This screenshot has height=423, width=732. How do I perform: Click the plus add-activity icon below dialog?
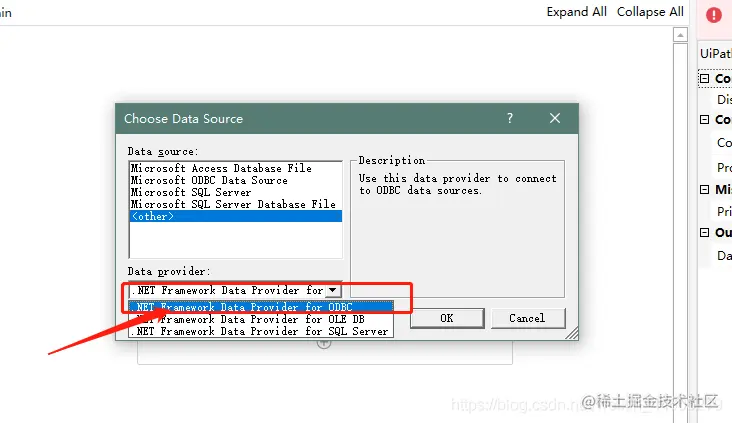pyautogui.click(x=324, y=345)
